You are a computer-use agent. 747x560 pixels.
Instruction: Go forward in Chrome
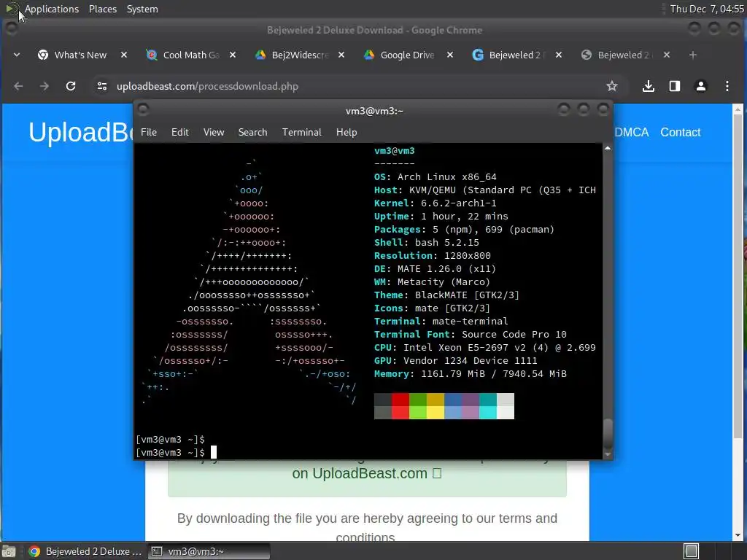44,86
